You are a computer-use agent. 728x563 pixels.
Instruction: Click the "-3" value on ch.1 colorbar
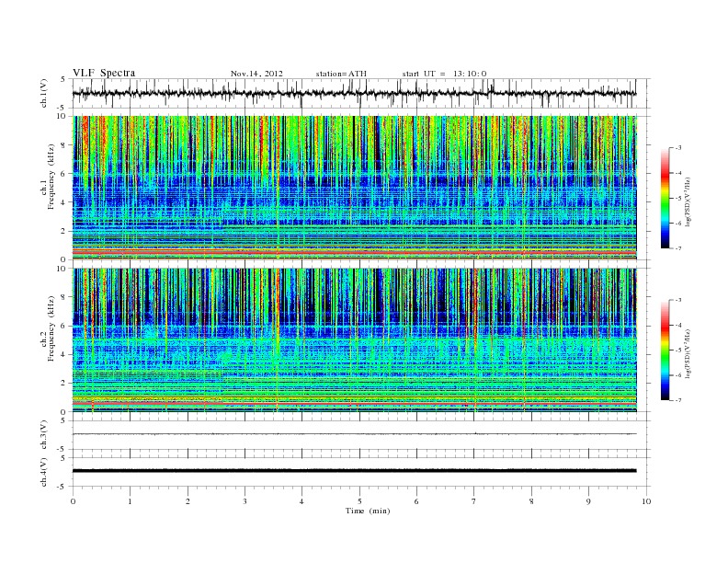click(677, 148)
